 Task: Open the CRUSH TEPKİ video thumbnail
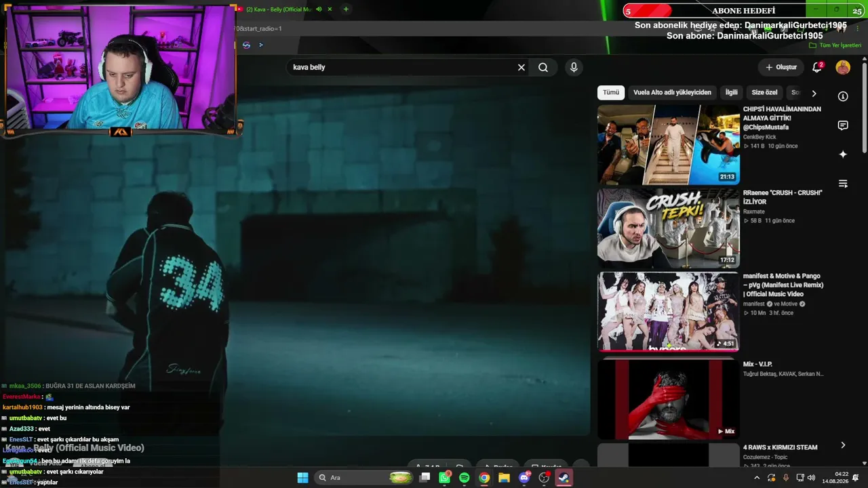tap(669, 228)
